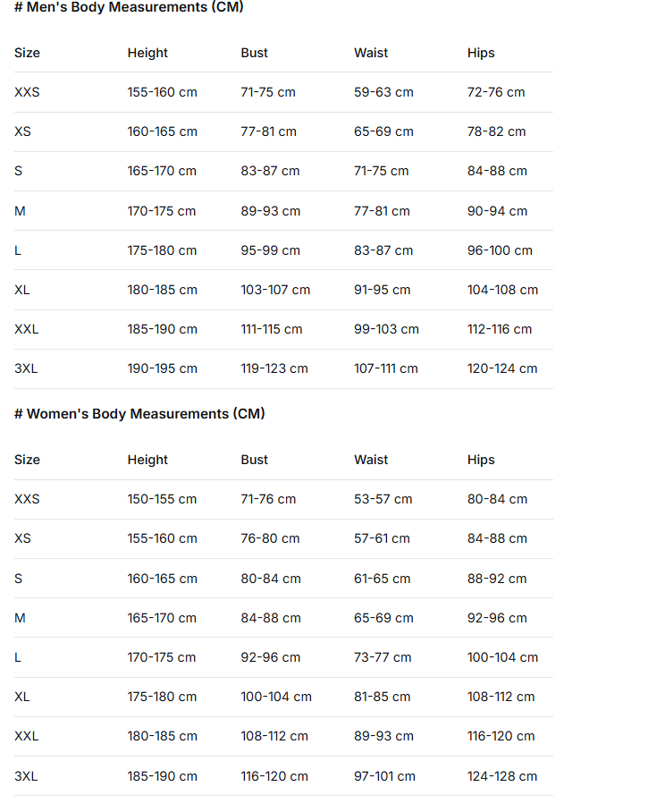Screen dimensions: 648x812
Task: Click men's 3XL hips value 120-124 cm
Action: click(x=502, y=368)
